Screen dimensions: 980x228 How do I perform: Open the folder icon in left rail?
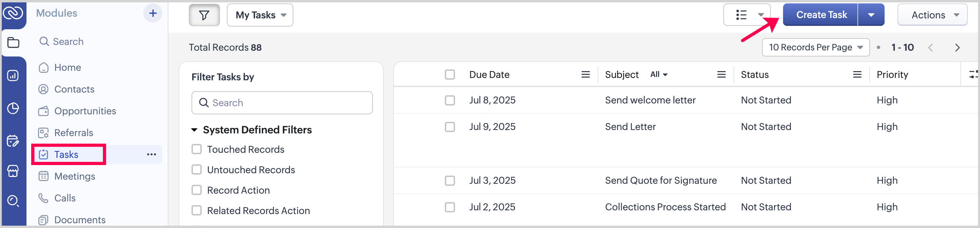point(13,42)
